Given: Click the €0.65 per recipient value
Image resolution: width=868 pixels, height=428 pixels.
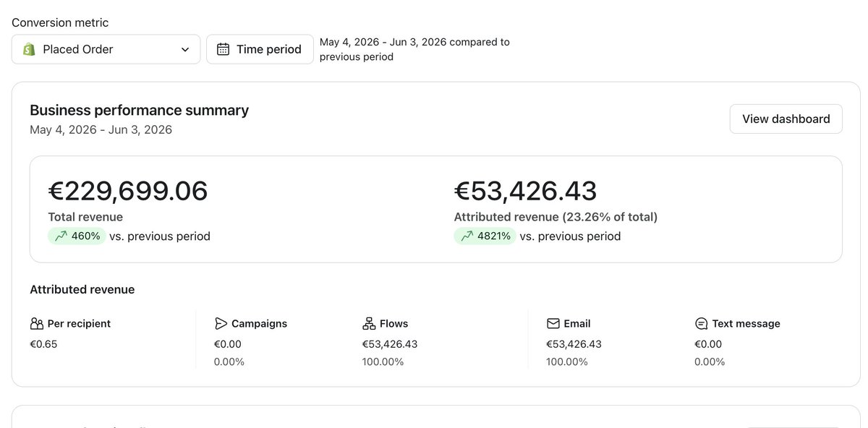Looking at the screenshot, I should [x=43, y=344].
